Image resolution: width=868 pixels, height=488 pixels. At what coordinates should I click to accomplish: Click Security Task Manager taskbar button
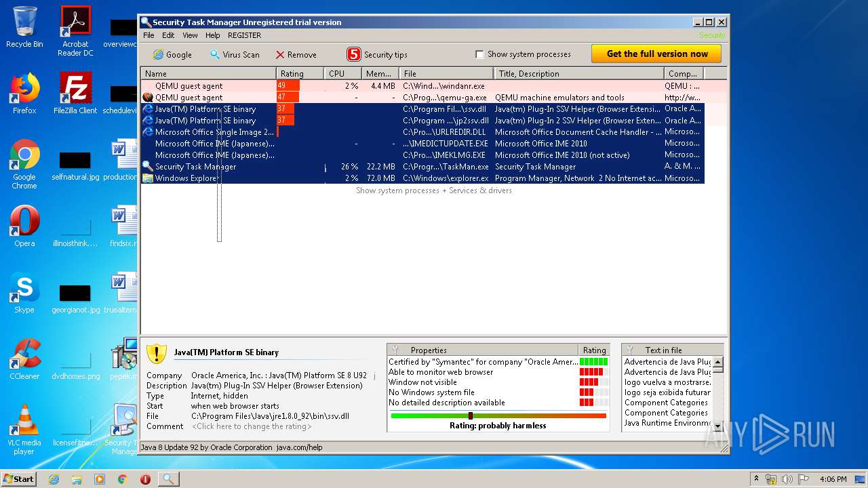point(168,479)
